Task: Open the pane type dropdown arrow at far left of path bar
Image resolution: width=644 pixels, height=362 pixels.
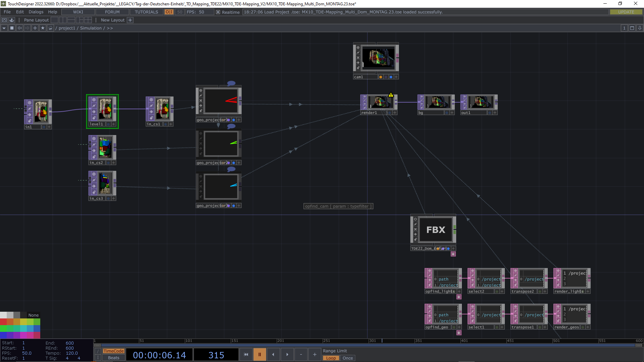Action: point(4,28)
